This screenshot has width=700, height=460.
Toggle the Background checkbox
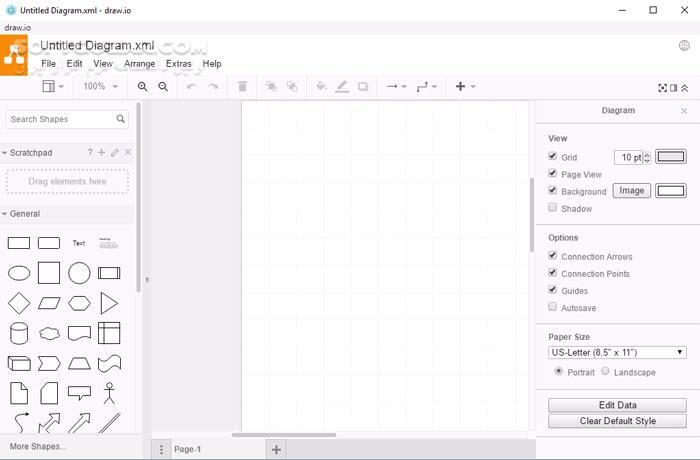click(x=553, y=190)
